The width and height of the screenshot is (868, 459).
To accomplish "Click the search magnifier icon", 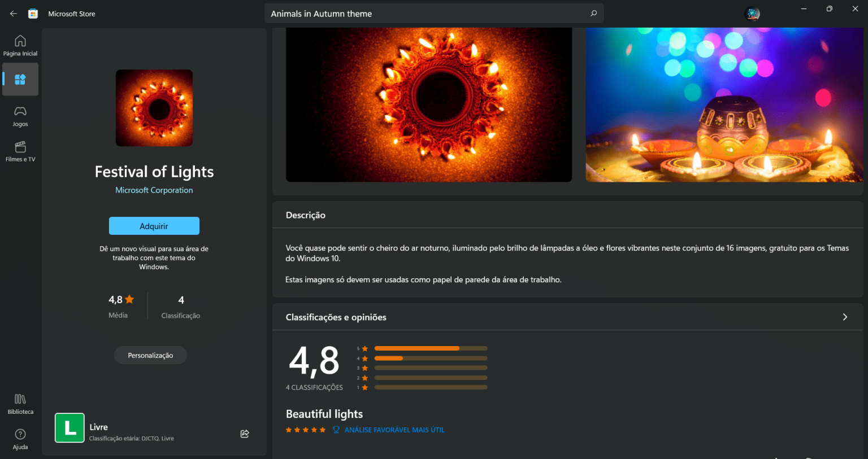I will coord(593,14).
